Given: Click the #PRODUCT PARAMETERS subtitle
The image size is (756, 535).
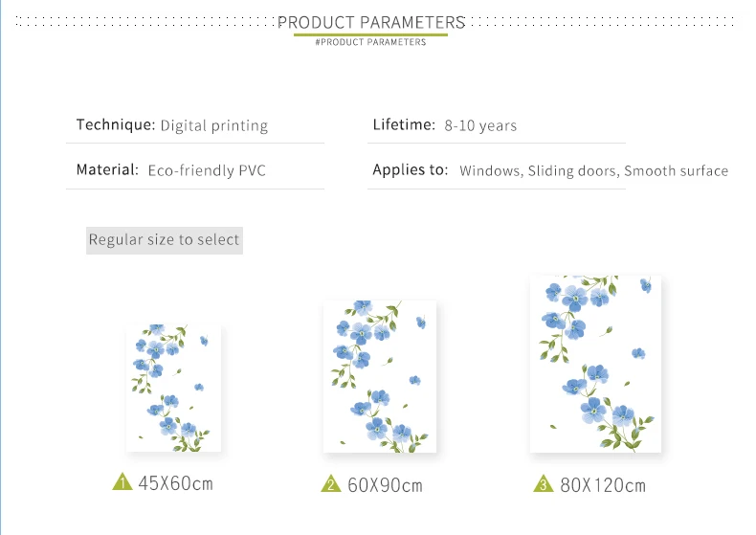Looking at the screenshot, I should 370,42.
